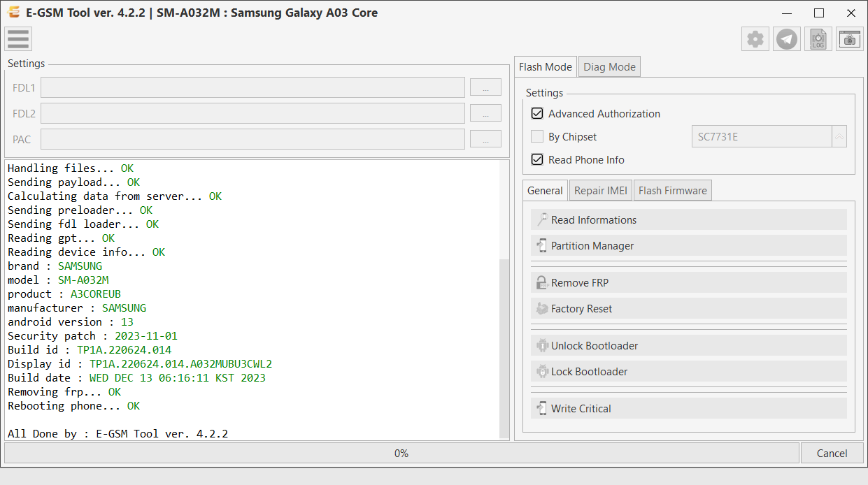Click the Write Critical button

pyautogui.click(x=689, y=408)
